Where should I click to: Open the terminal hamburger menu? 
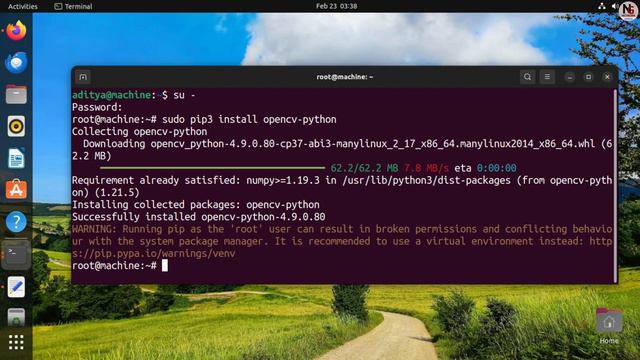(x=547, y=77)
